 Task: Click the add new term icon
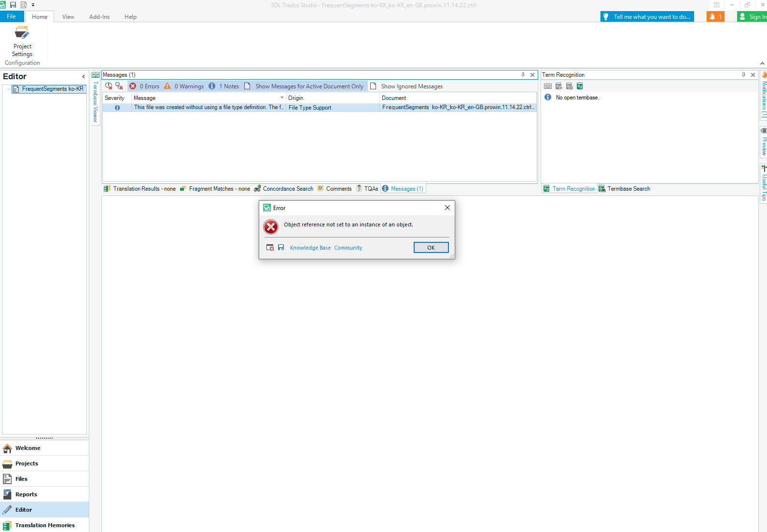(x=558, y=86)
